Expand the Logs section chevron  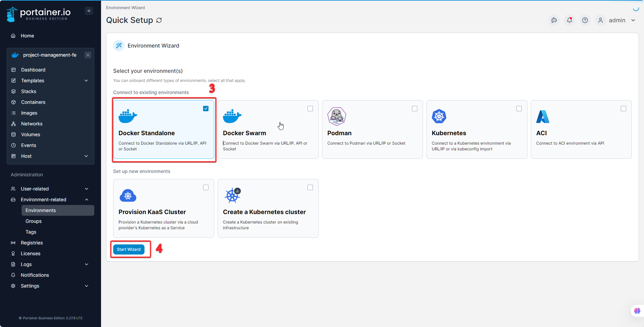[x=87, y=264]
